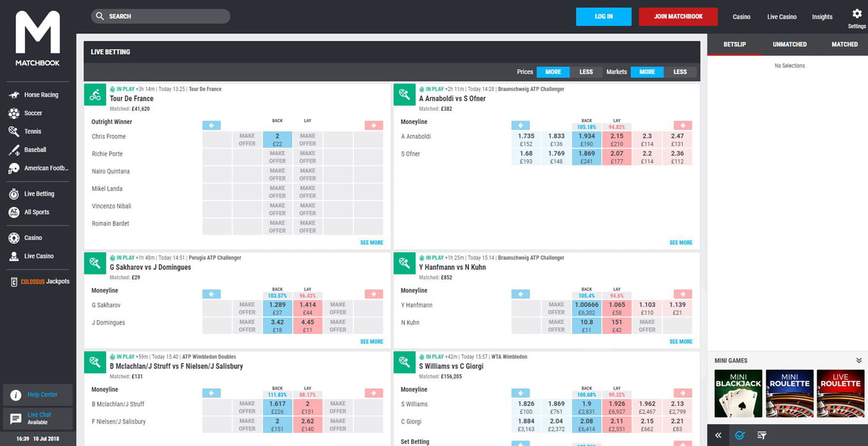Switch to the Betslip tab
The width and height of the screenshot is (868, 446).
point(735,45)
